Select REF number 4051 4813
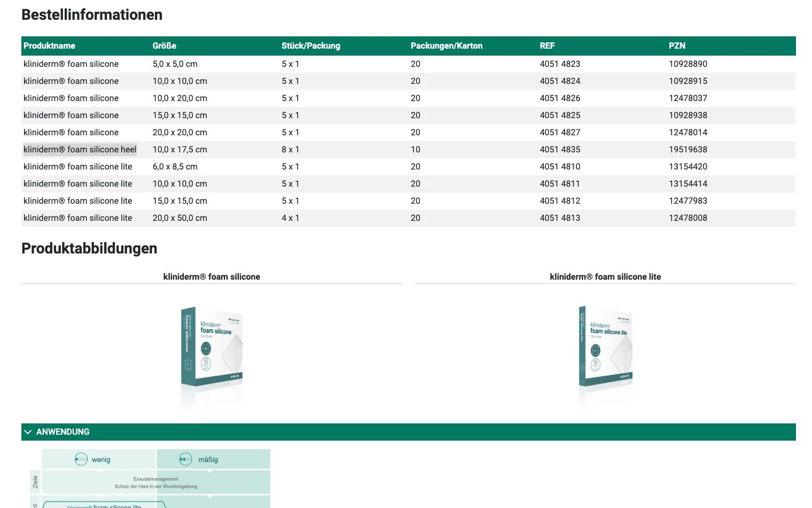 click(560, 218)
